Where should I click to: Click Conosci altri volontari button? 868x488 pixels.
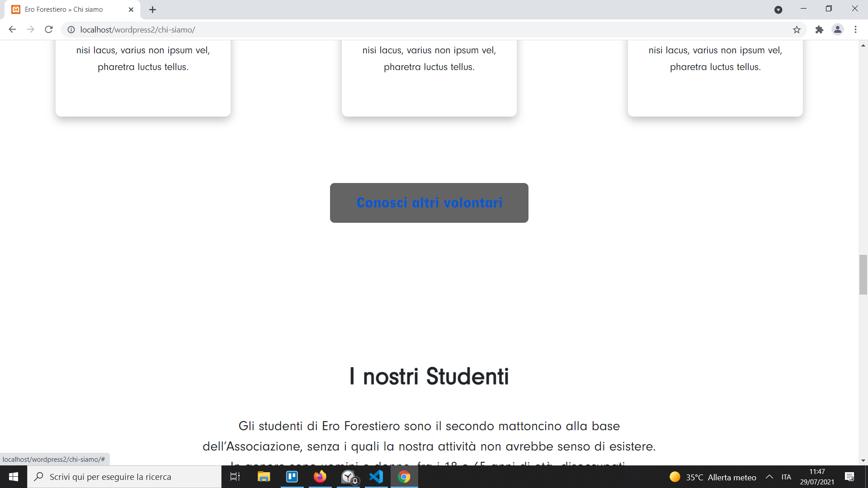[429, 203]
